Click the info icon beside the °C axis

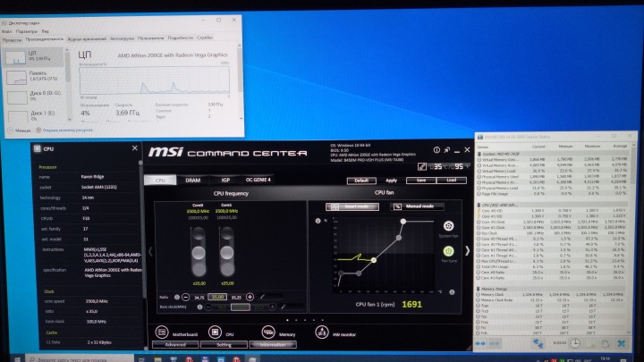pos(452,292)
